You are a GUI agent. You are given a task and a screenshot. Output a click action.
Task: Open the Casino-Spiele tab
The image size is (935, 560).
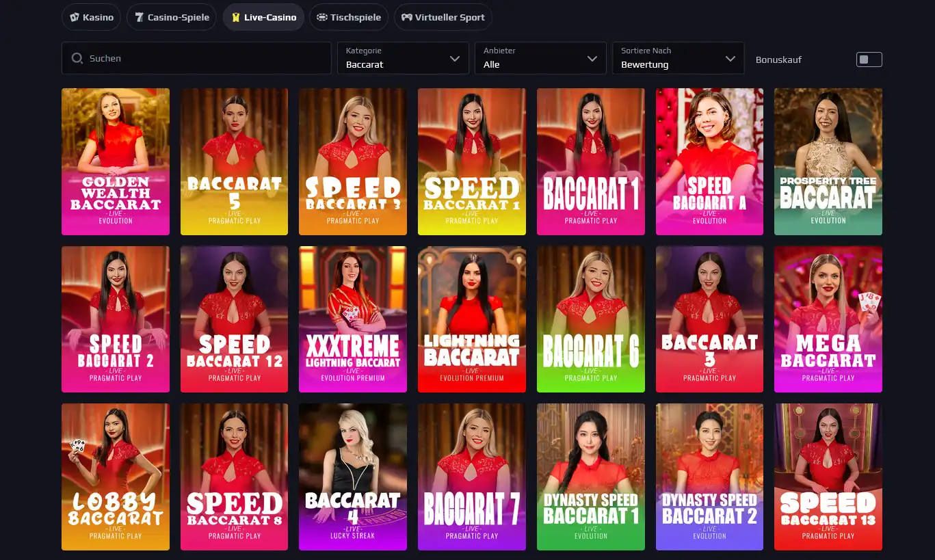click(x=172, y=17)
